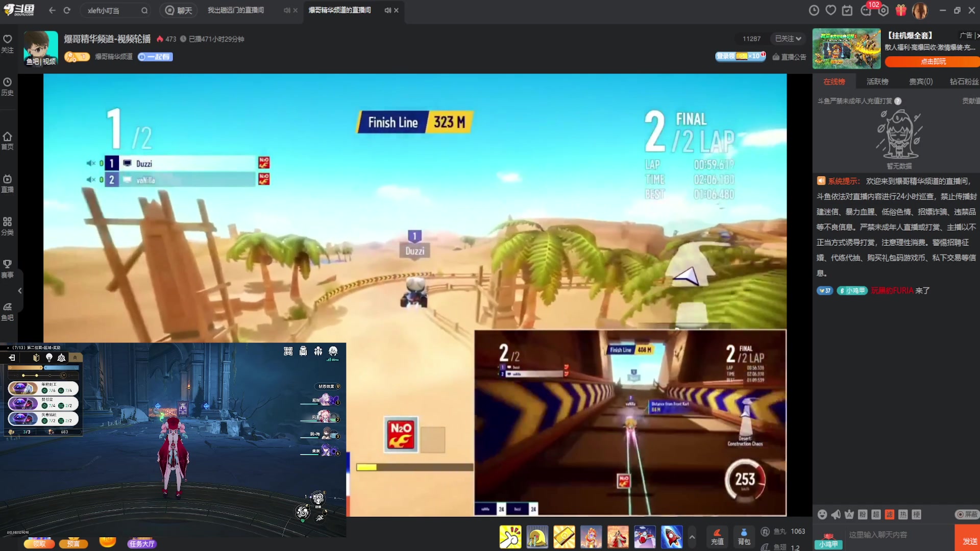The image size is (980, 551).
Task: Open favorites heart icon in title bar
Action: click(831, 10)
